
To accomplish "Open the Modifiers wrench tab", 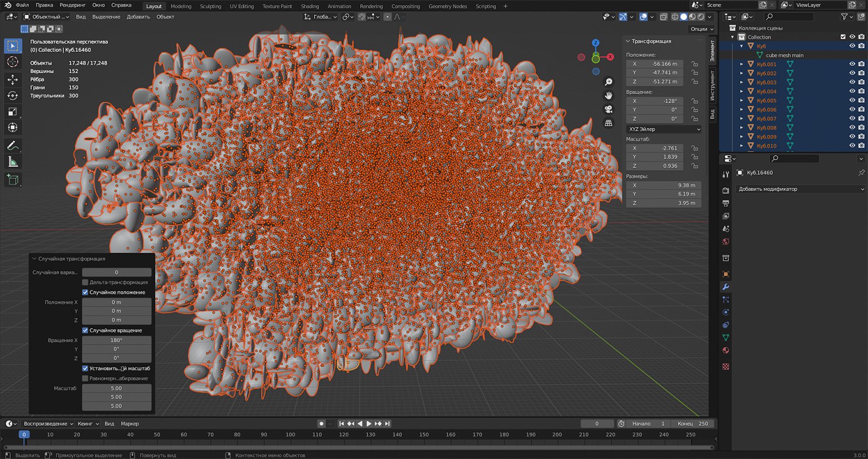I will 726,287.
